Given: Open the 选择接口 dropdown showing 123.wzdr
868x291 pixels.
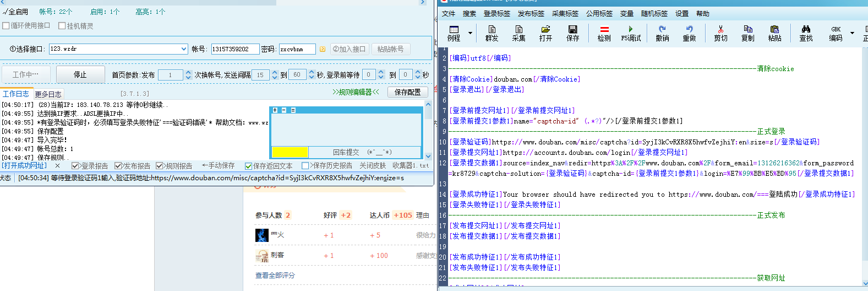Looking at the screenshot, I should pyautogui.click(x=118, y=49).
